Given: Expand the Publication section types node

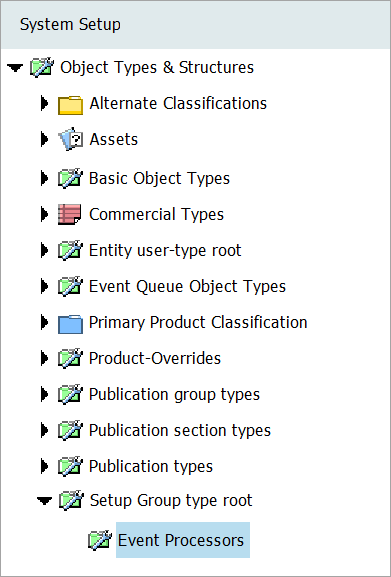Looking at the screenshot, I should pos(44,430).
